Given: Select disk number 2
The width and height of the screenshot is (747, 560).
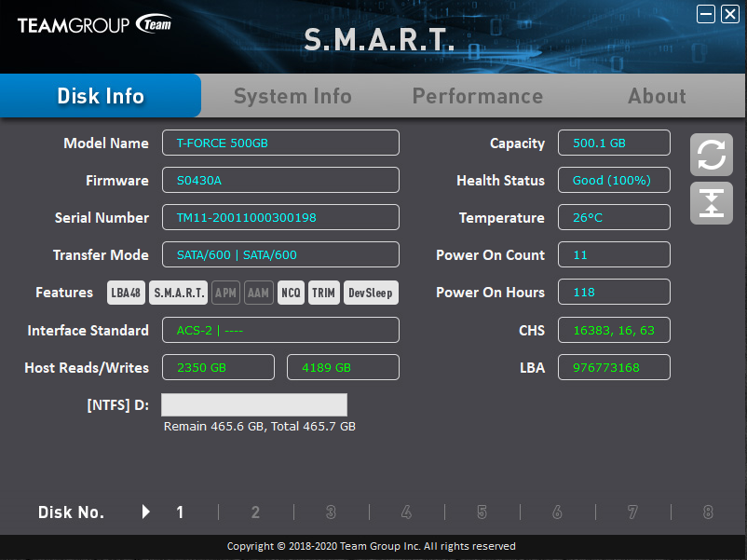Looking at the screenshot, I should pyautogui.click(x=255, y=512).
